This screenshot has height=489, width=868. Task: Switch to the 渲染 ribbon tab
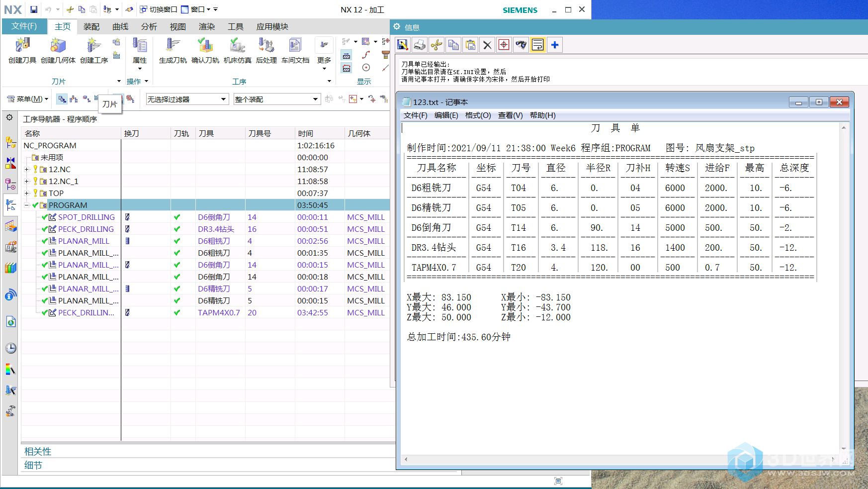point(207,26)
